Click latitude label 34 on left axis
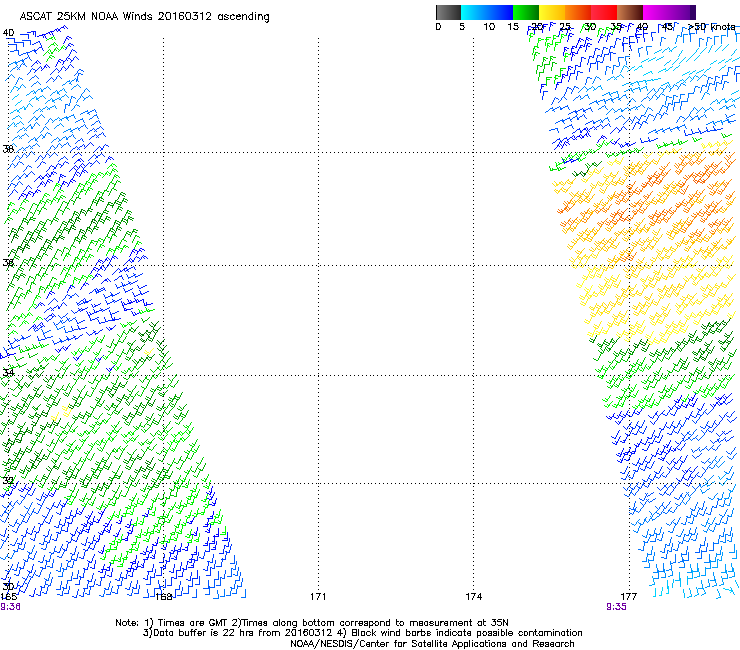740x650 pixels. pyautogui.click(x=8, y=372)
